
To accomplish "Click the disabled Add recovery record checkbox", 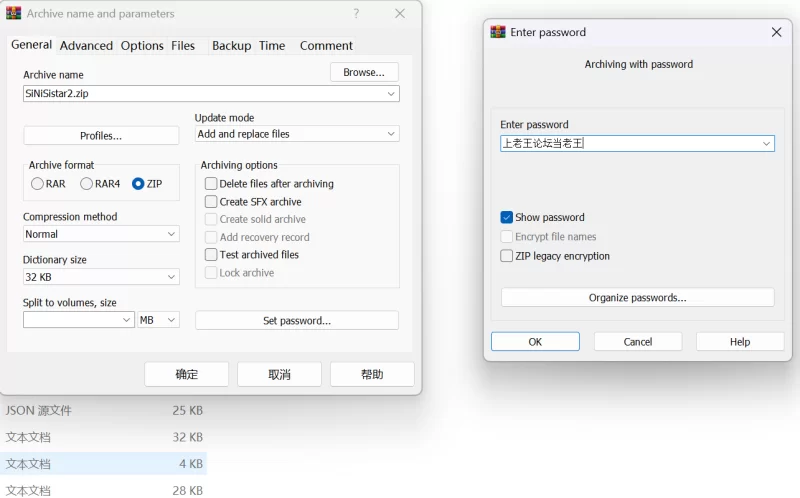I will (x=211, y=237).
